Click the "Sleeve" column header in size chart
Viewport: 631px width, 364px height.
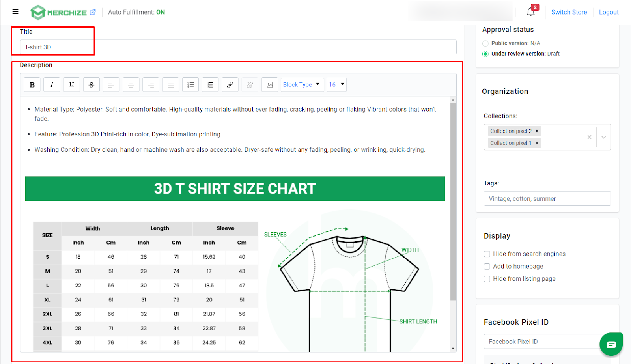pos(226,228)
